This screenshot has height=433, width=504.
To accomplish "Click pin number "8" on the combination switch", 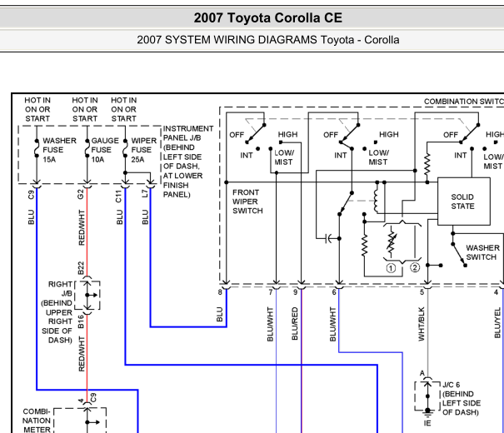I will 220,292.
